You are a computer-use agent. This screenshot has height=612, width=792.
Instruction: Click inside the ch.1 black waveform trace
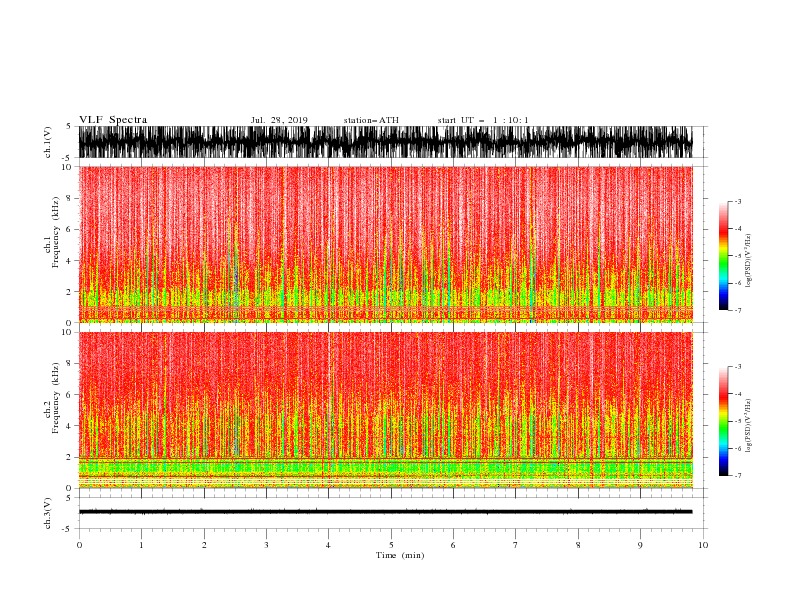pyautogui.click(x=385, y=142)
